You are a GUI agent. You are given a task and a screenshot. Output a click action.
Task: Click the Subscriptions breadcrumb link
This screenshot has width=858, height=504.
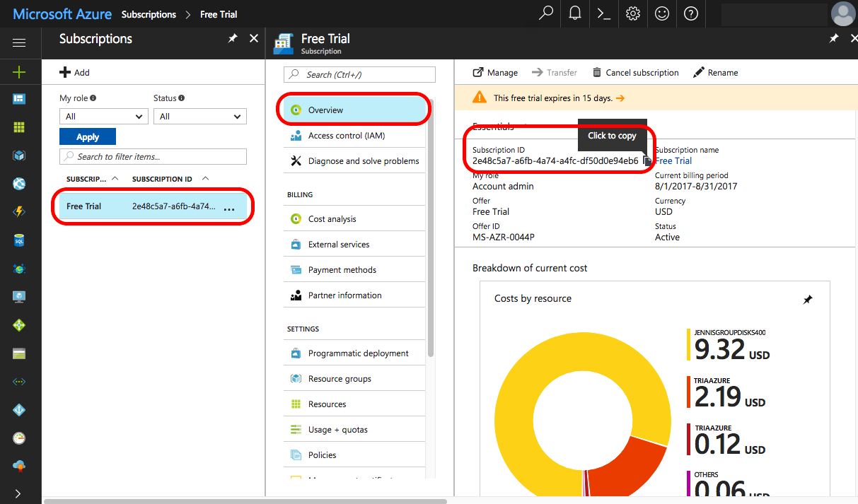(149, 14)
